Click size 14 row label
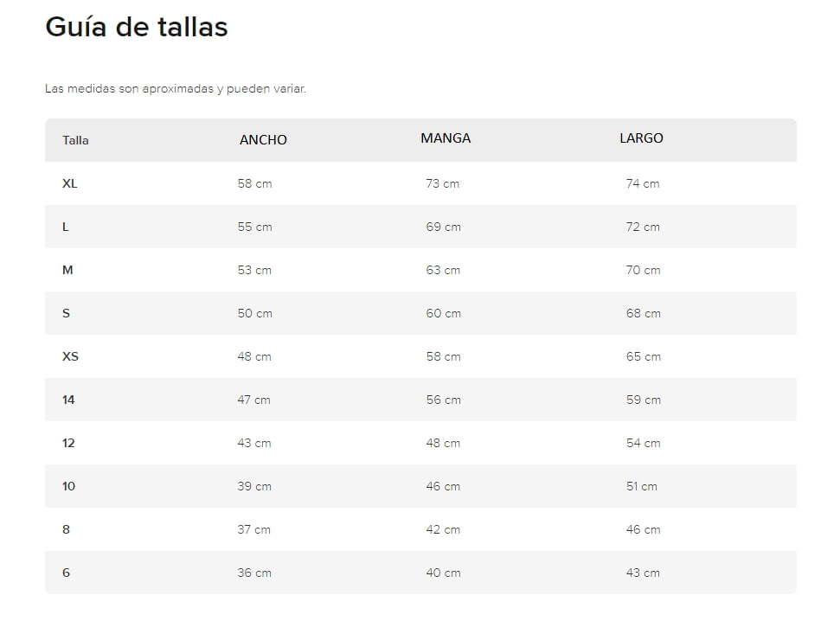840x621 pixels. point(68,400)
